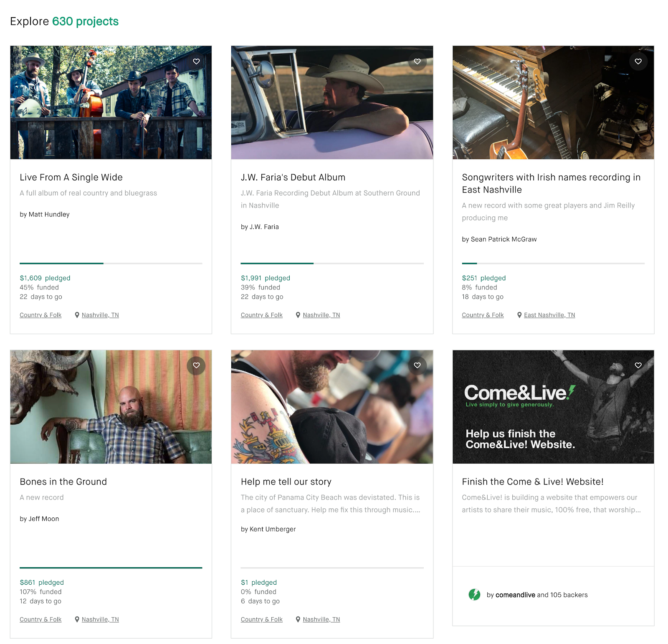Click '$1,609 pledged' amount
668x644 pixels.
[45, 278]
